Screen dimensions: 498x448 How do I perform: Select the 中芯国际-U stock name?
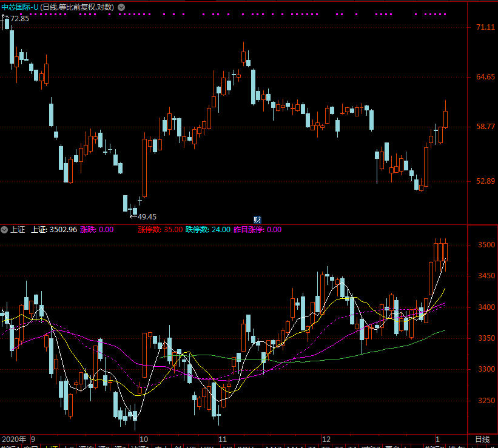(19, 7)
